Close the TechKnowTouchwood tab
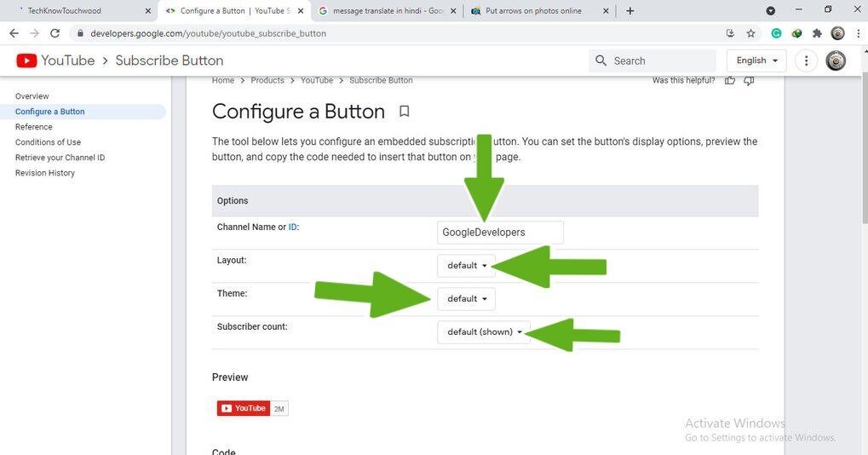This screenshot has height=455, width=868. [x=148, y=10]
